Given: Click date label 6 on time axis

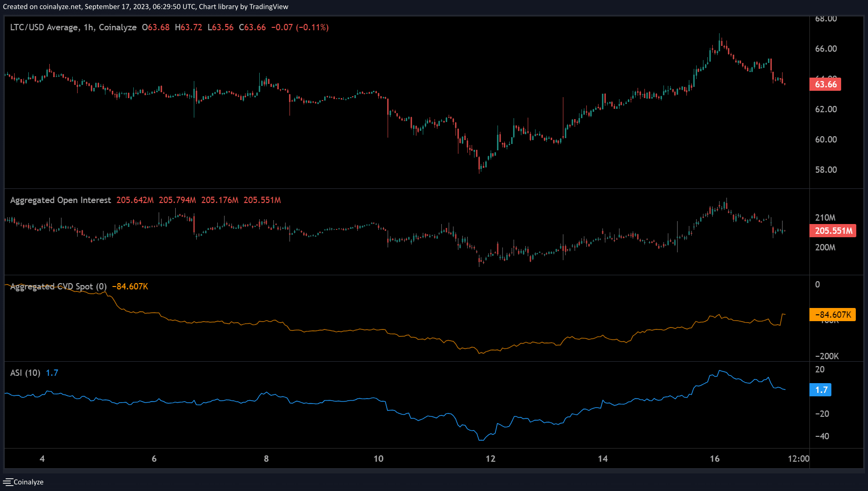Looking at the screenshot, I should [x=154, y=459].
